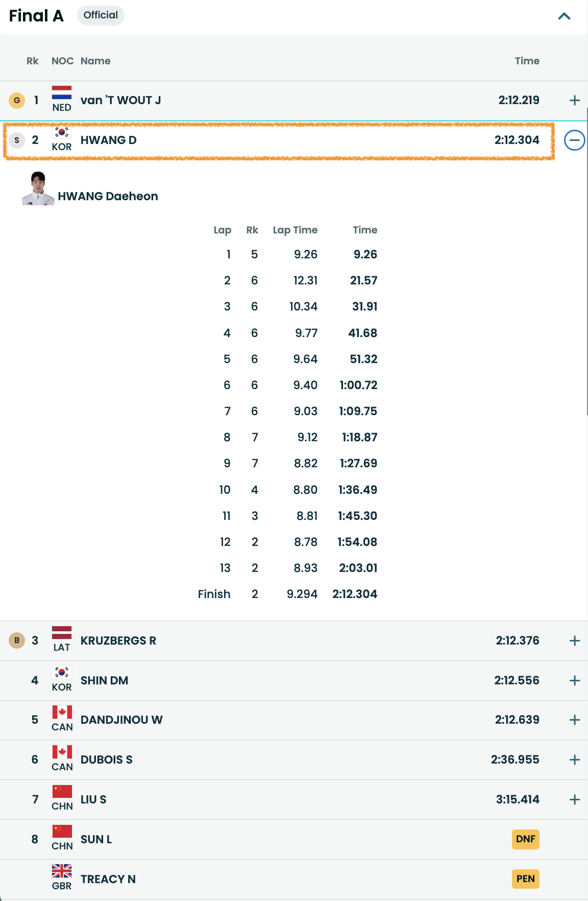Expand DANDJINOU W lap details
The height and width of the screenshot is (901, 588).
pos(574,720)
